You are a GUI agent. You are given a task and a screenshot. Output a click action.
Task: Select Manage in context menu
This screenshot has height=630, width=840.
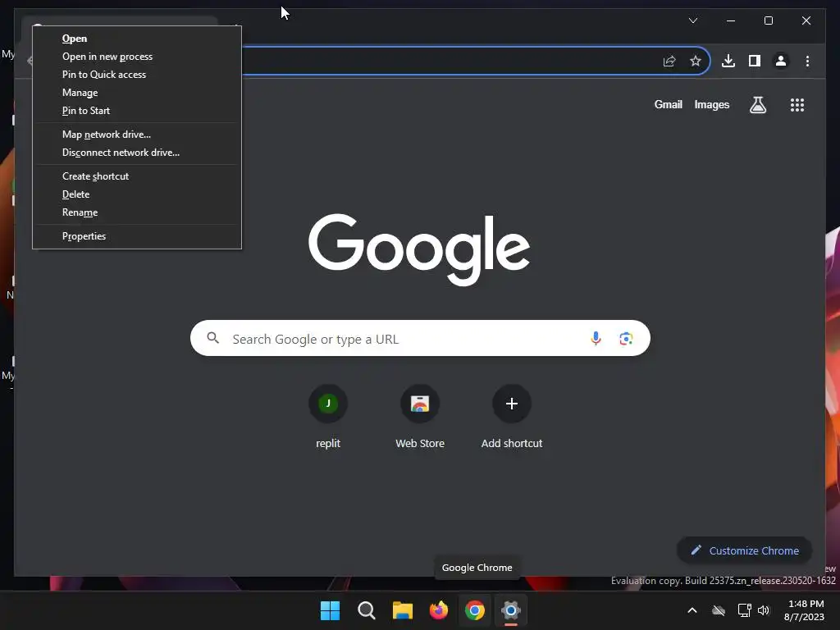coord(137,93)
